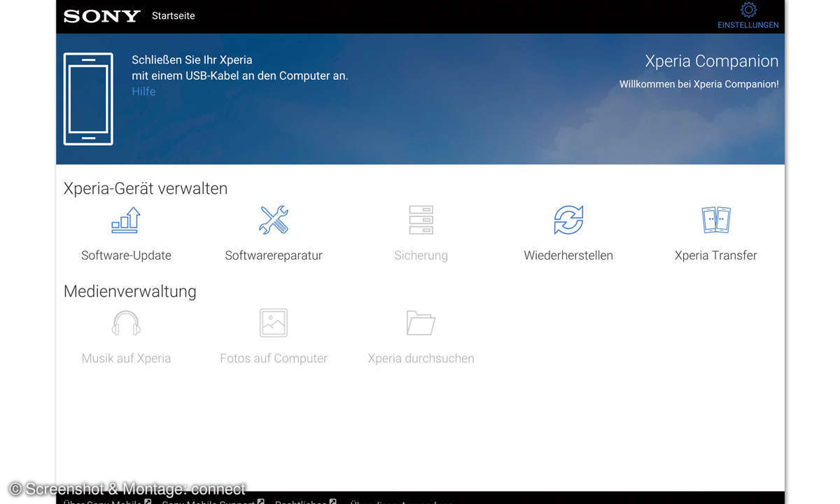Open Xperia durchsuchen folder icon
The height and width of the screenshot is (504, 840).
(x=421, y=323)
